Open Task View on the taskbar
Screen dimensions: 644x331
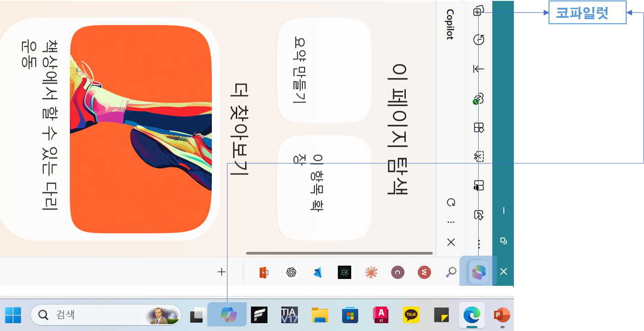point(198,315)
